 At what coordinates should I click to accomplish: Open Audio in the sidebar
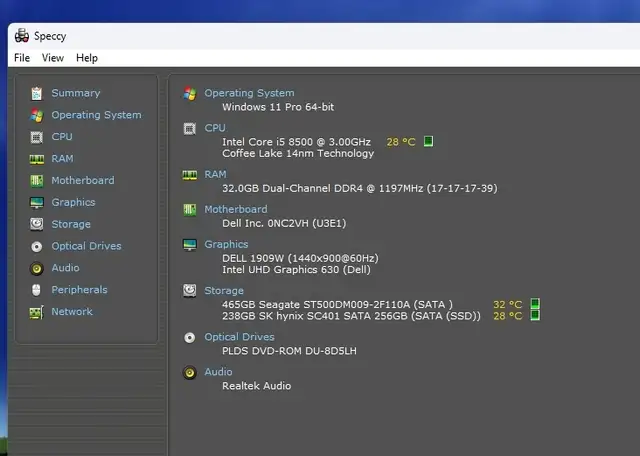[x=65, y=268]
